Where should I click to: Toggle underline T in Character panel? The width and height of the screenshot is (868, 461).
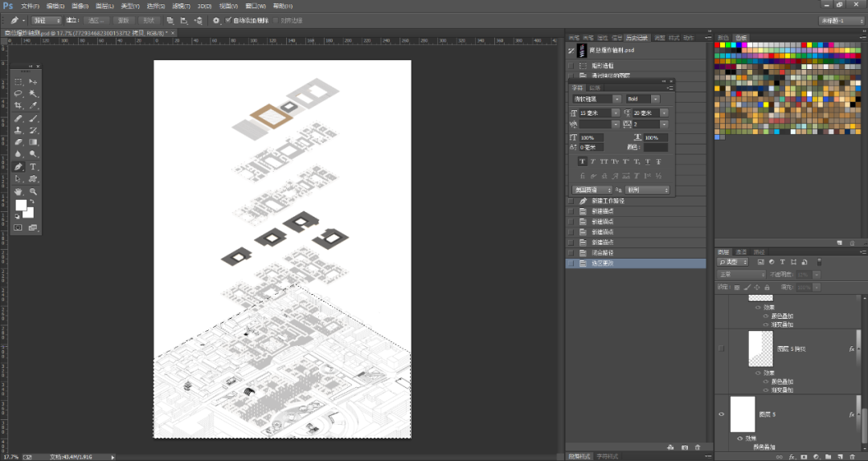click(648, 161)
